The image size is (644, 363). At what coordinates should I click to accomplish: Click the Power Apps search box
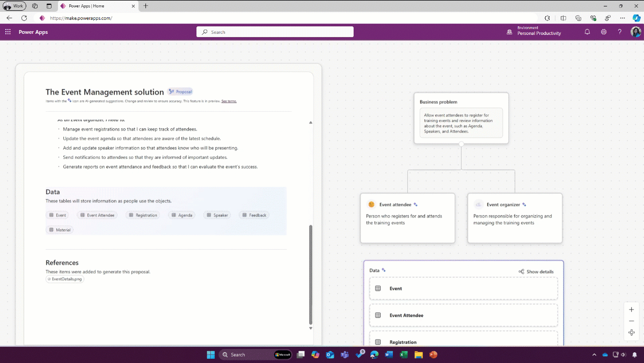point(275,32)
